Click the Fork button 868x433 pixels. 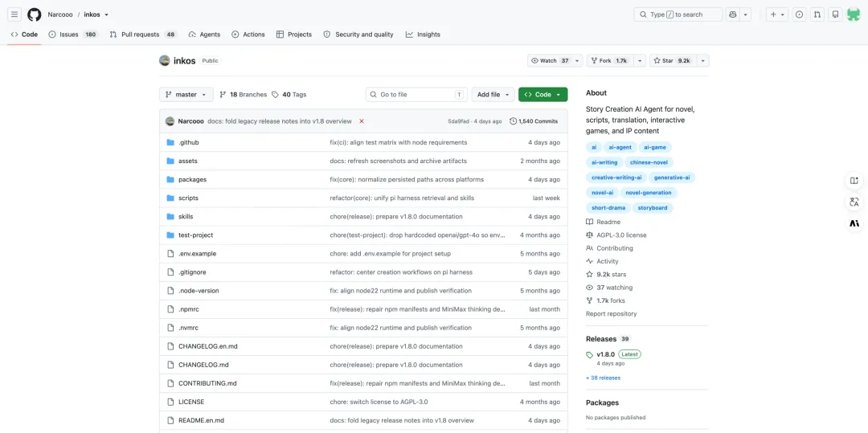(x=611, y=61)
